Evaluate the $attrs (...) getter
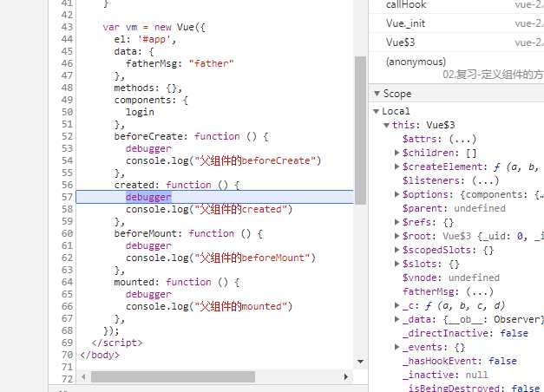Viewport: 544px width, 392px height. tap(462, 139)
